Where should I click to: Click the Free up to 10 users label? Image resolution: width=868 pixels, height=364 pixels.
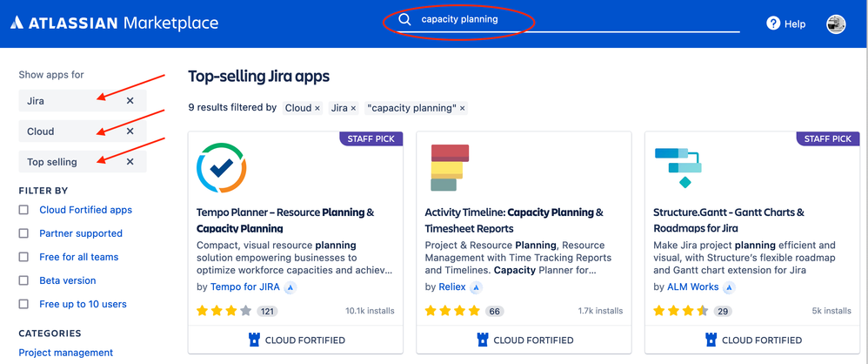click(x=83, y=304)
